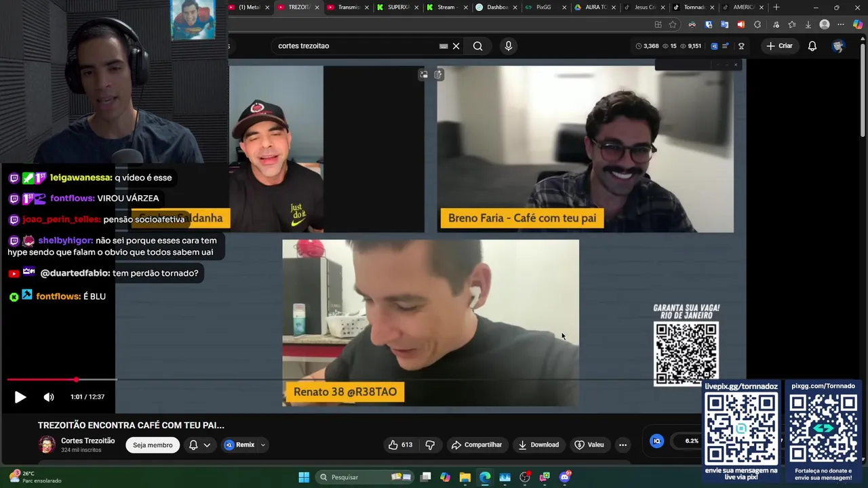Open File Explorer from the taskbar
This screenshot has width=868, height=488.
point(465,477)
